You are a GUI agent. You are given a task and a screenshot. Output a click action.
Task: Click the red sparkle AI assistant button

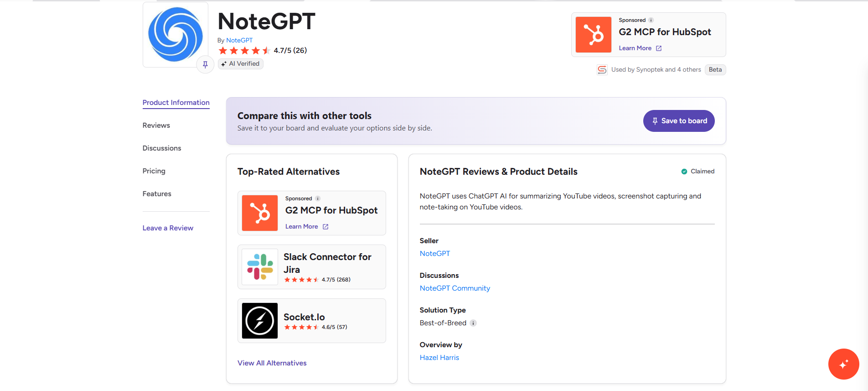(844, 364)
